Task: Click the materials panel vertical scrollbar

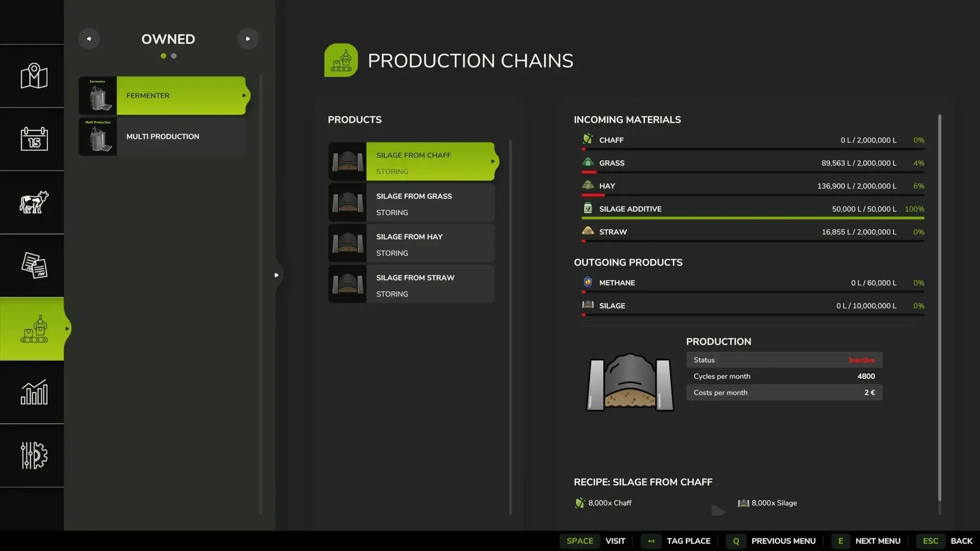Action: pos(939,306)
